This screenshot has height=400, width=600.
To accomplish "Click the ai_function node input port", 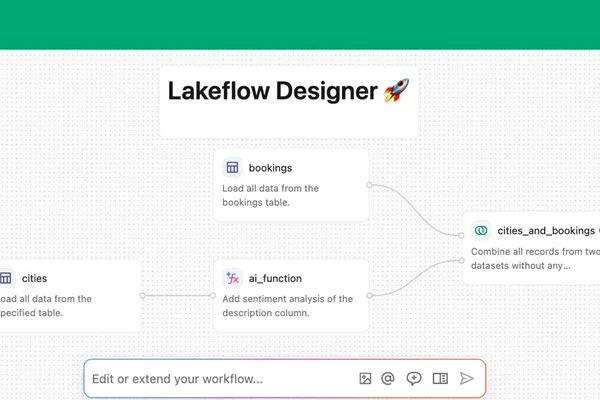I will pos(213,296).
